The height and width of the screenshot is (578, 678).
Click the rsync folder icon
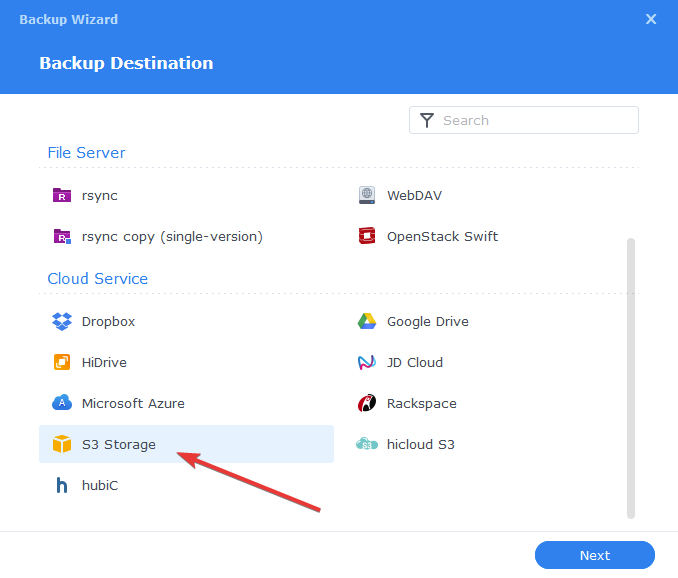62,195
